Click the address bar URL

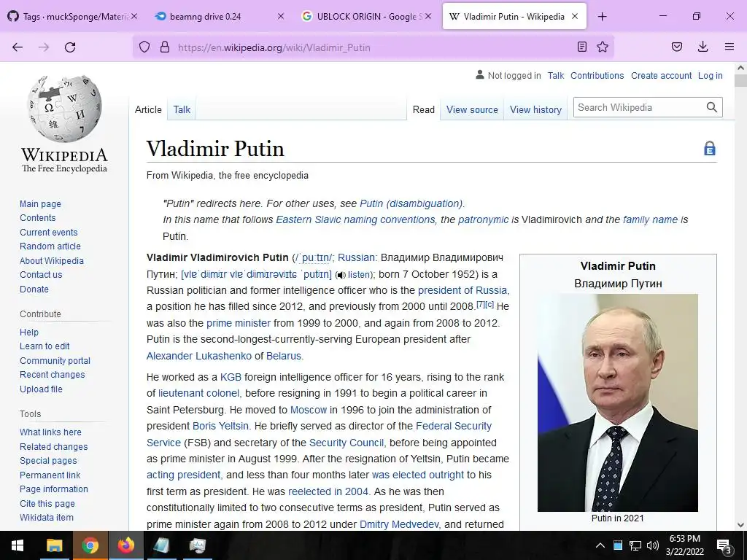(274, 47)
